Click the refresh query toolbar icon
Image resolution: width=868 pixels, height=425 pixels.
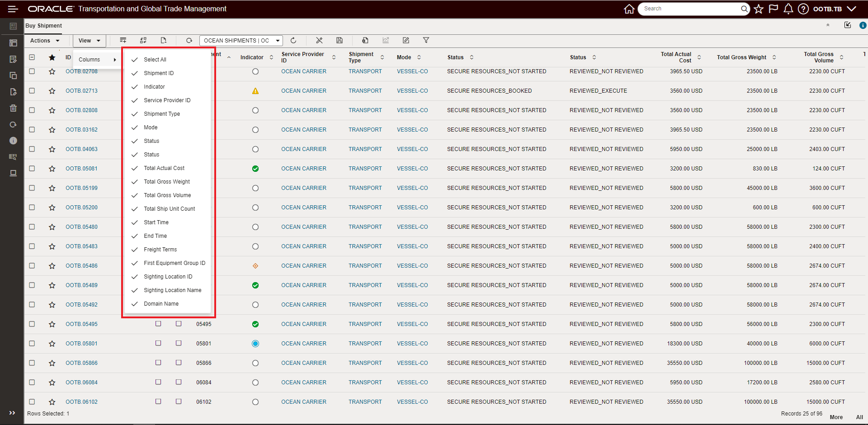point(293,40)
